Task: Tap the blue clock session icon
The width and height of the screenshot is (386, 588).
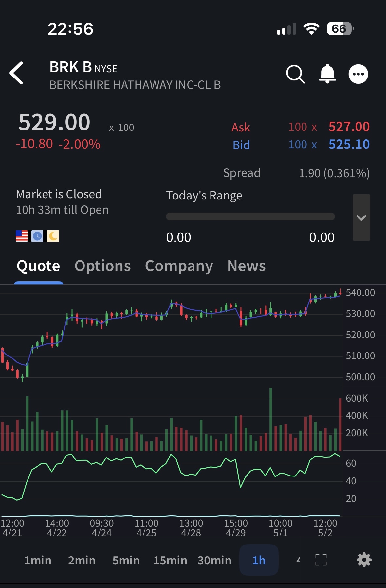Action: [x=37, y=236]
